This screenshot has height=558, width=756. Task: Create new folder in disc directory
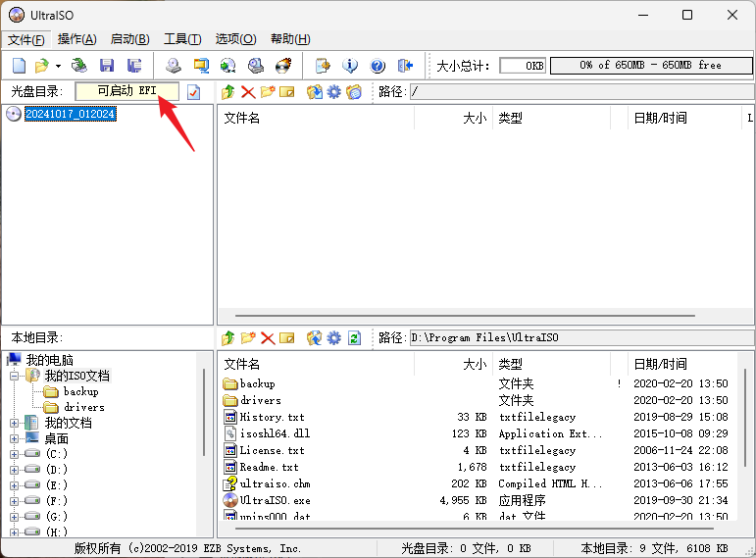pos(268,91)
